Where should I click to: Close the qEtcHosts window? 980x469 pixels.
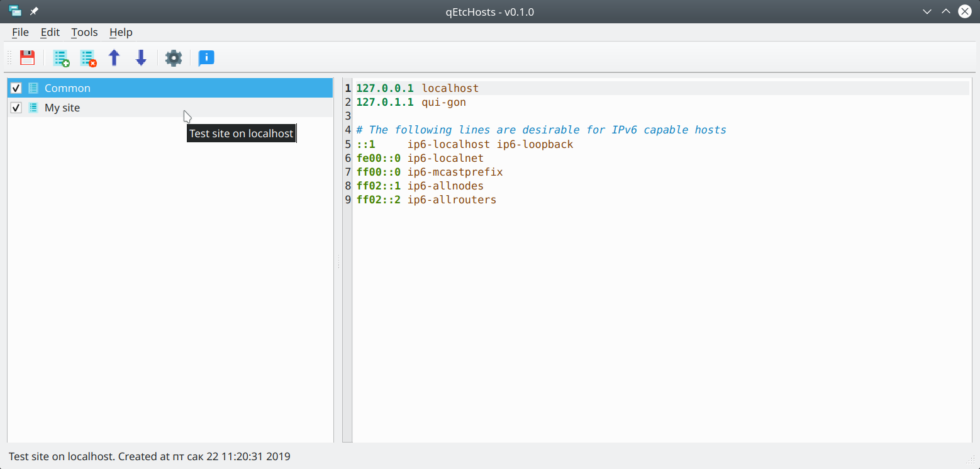coord(964,11)
